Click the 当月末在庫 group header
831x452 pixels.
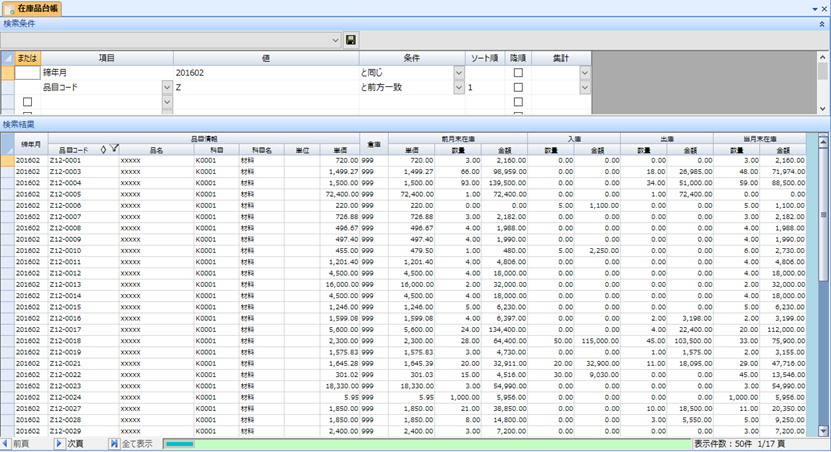(759, 139)
